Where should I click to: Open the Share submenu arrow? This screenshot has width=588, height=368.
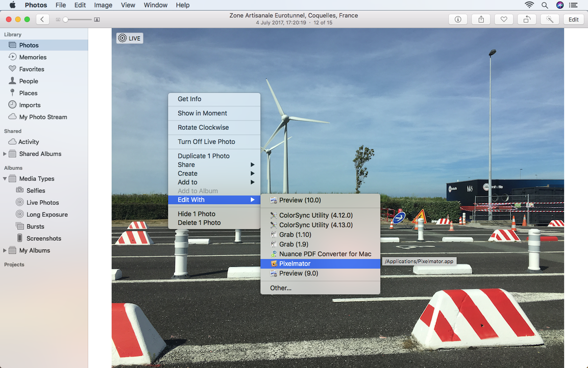click(254, 164)
